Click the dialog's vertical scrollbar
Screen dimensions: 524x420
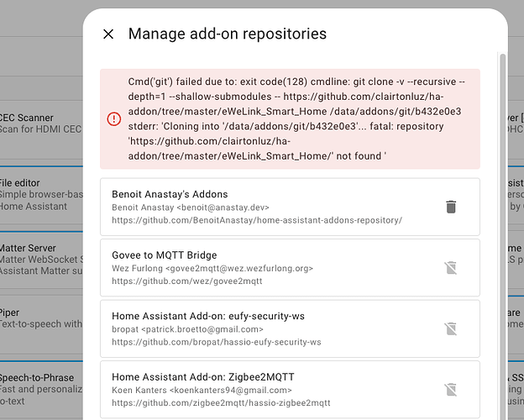pyautogui.click(x=503, y=234)
